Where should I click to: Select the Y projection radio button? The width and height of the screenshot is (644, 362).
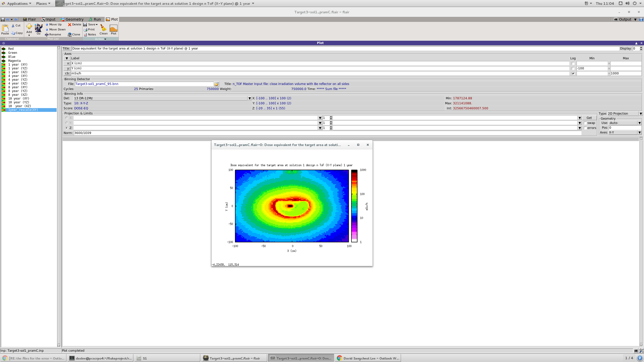pyautogui.click(x=67, y=123)
